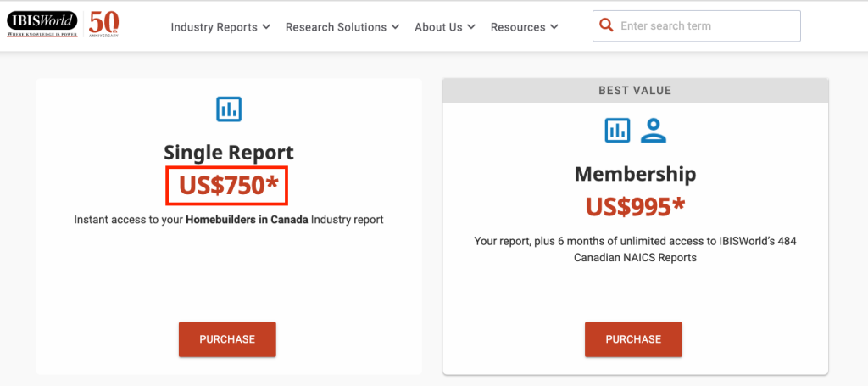This screenshot has width=868, height=386.
Task: Click the Membership person icon
Action: (x=654, y=130)
